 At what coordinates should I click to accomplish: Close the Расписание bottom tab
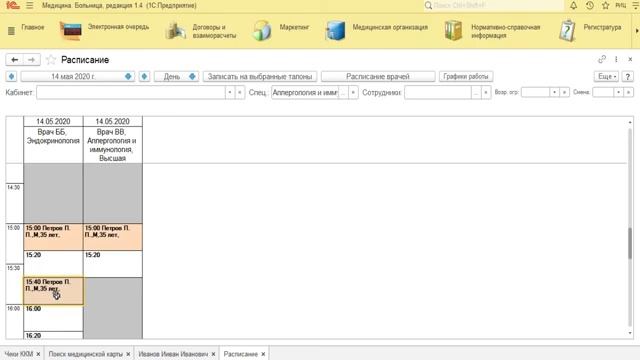[263, 354]
